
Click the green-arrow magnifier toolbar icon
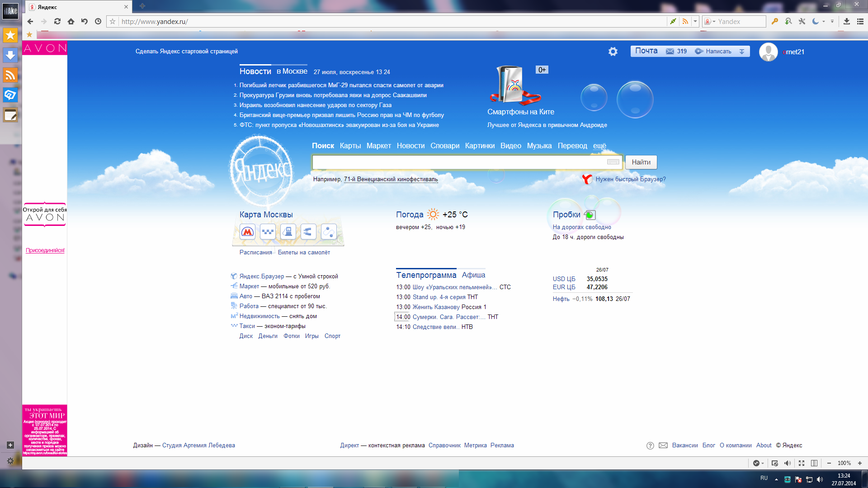tap(788, 21)
